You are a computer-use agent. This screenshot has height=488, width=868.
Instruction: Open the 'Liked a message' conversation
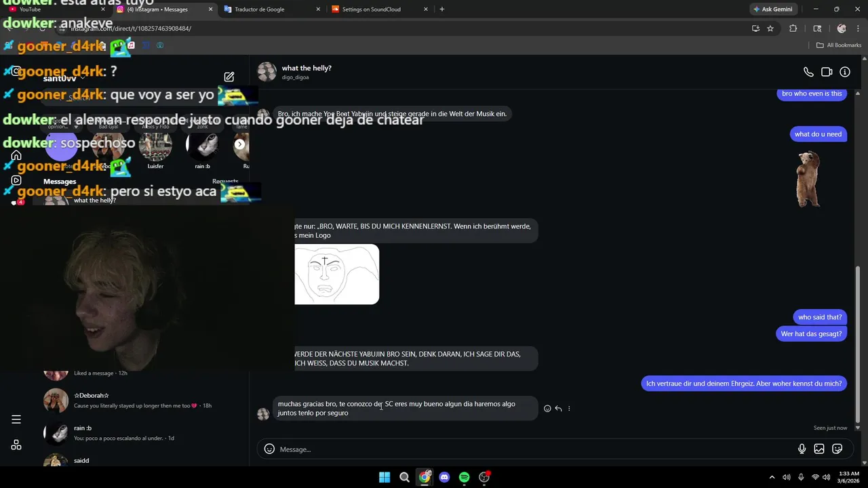[x=142, y=372]
